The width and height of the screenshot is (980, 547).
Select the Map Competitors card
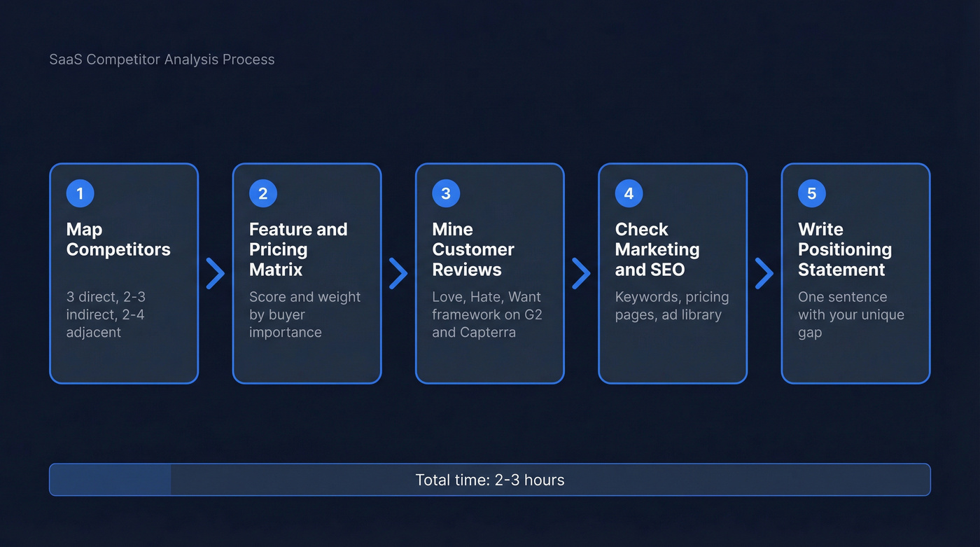pyautogui.click(x=124, y=273)
